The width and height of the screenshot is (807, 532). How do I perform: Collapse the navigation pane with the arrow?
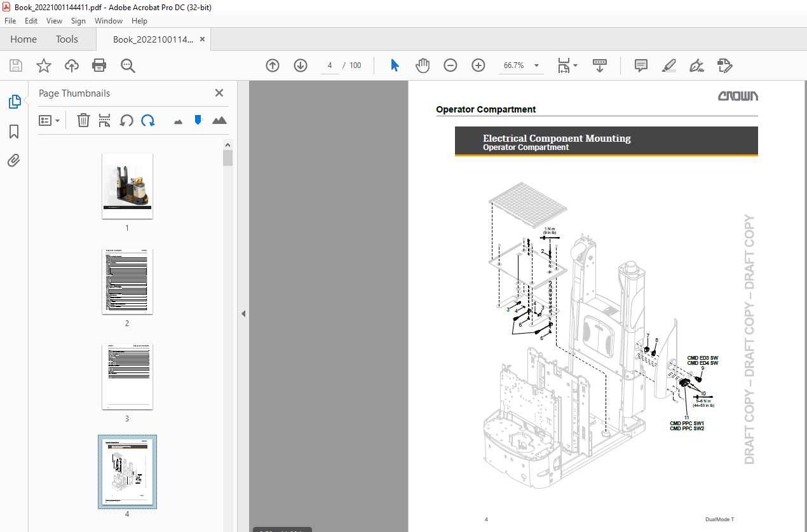click(243, 313)
